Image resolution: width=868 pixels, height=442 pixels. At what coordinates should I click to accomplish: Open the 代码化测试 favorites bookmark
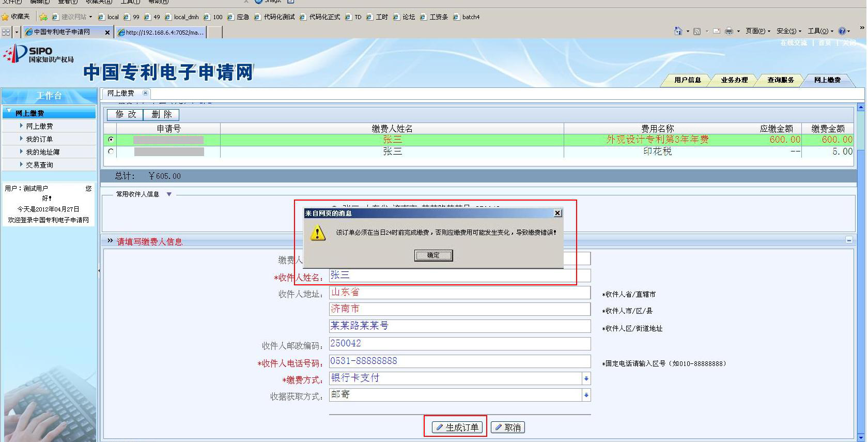pyautogui.click(x=274, y=17)
